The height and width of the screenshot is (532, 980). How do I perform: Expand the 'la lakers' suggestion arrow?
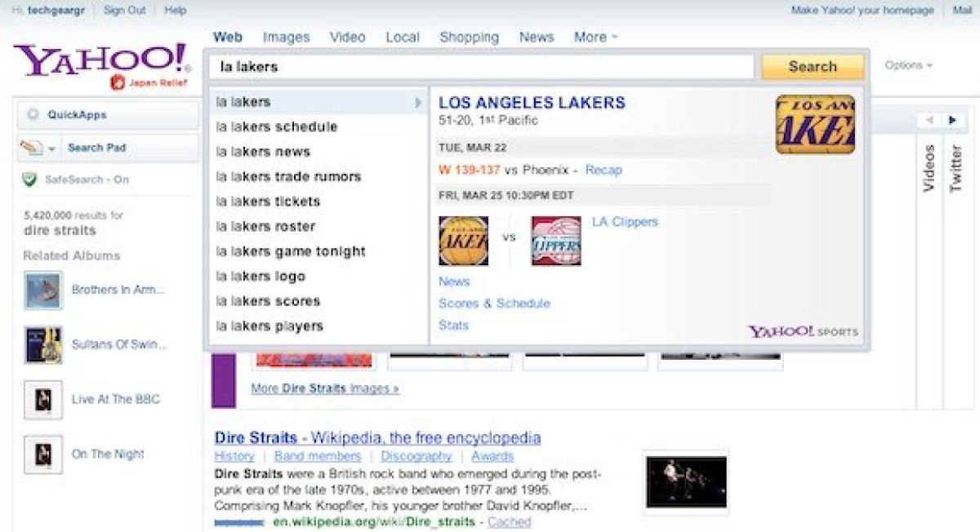pyautogui.click(x=418, y=102)
